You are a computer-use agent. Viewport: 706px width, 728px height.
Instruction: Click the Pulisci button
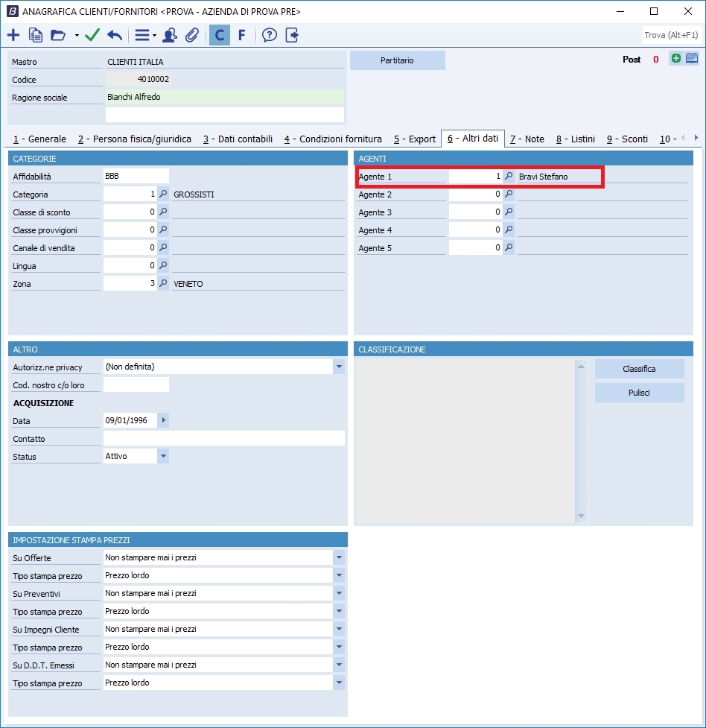pos(639,393)
